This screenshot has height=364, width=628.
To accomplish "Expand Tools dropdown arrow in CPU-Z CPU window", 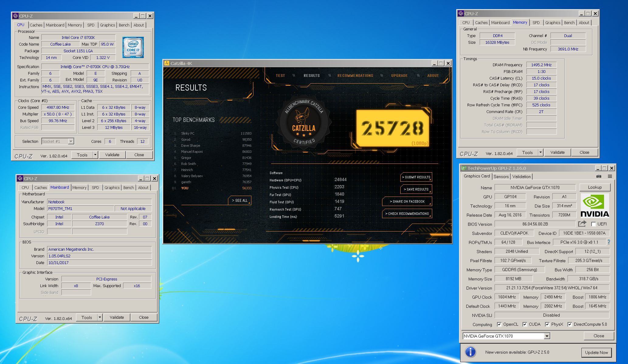I will coord(95,155).
